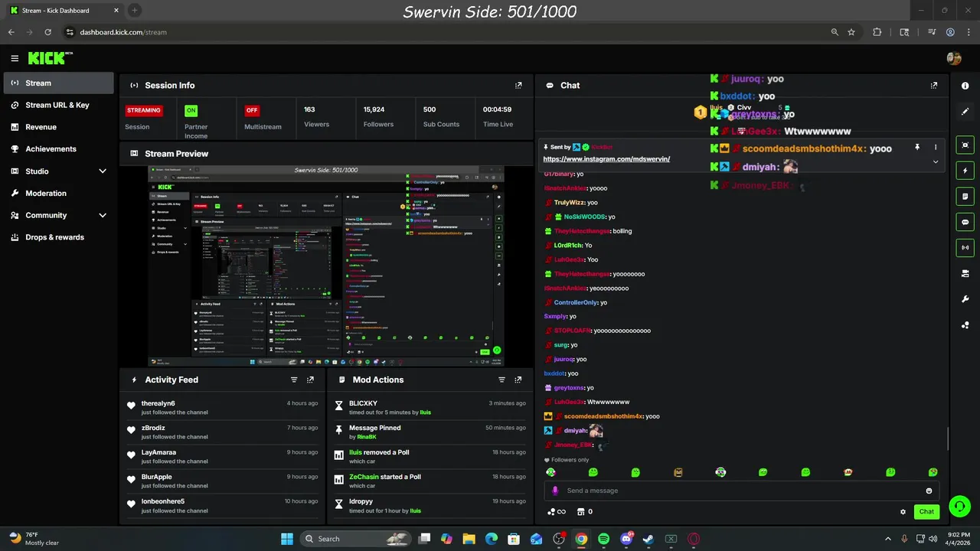Screen dimensions: 980x551
Task: Open a new browser tab
Action: (x=135, y=11)
